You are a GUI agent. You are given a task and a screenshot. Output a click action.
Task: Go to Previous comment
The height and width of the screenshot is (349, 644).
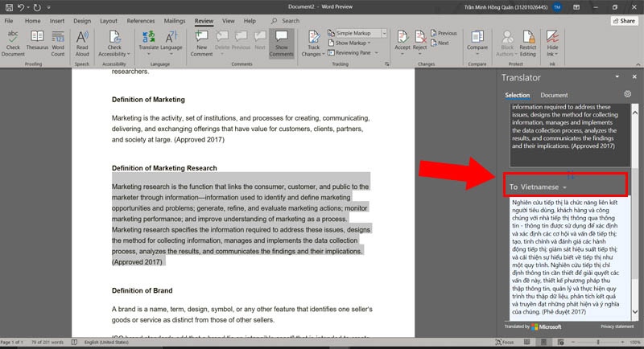point(241,40)
